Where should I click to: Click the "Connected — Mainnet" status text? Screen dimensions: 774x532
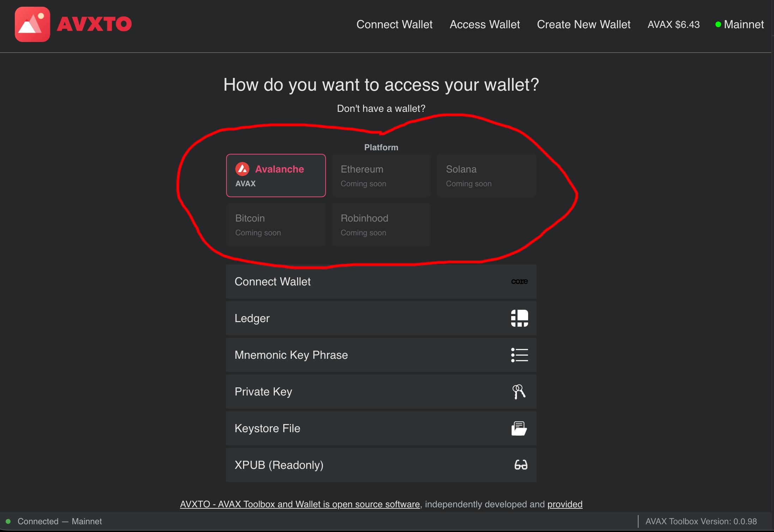point(60,521)
